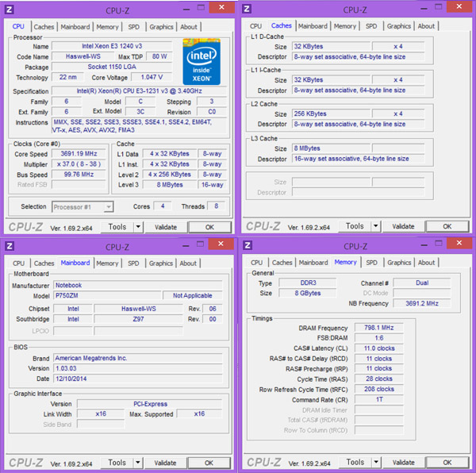
Task: Click Validate in Memory window
Action: 404,463
